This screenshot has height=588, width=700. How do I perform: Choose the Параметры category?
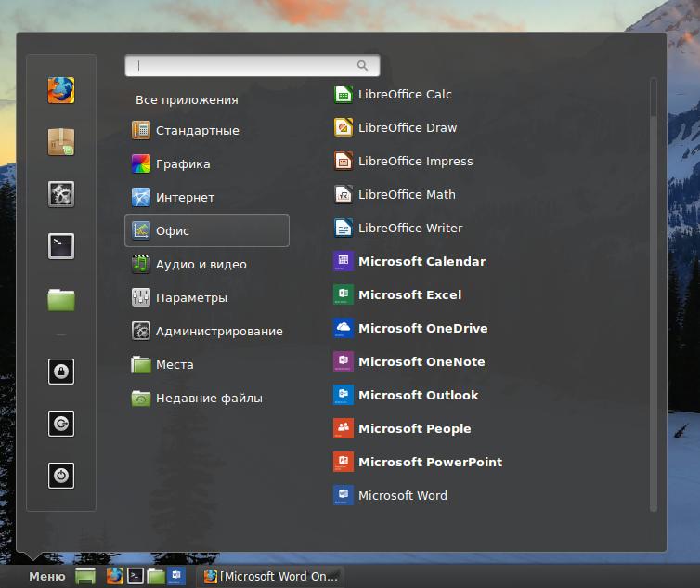[x=179, y=297]
